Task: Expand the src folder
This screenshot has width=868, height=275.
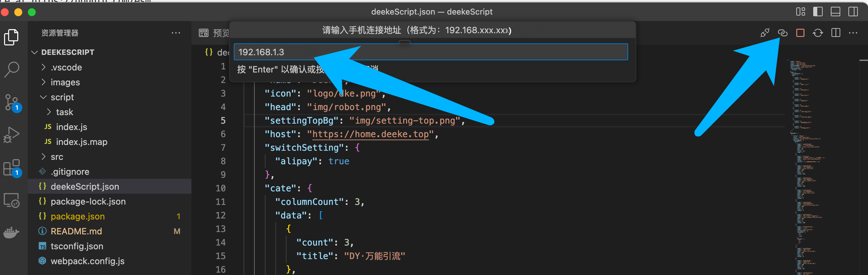Action: (57, 157)
